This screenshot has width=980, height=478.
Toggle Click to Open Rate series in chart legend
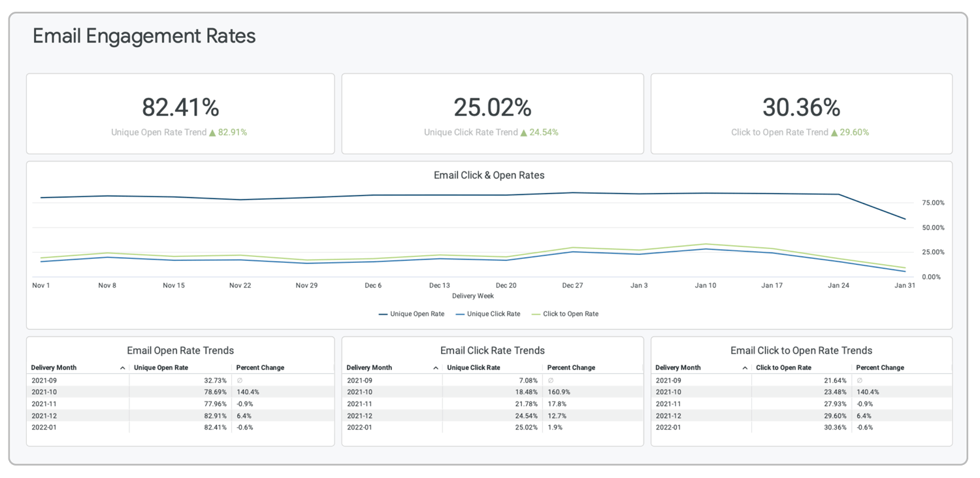coord(565,314)
